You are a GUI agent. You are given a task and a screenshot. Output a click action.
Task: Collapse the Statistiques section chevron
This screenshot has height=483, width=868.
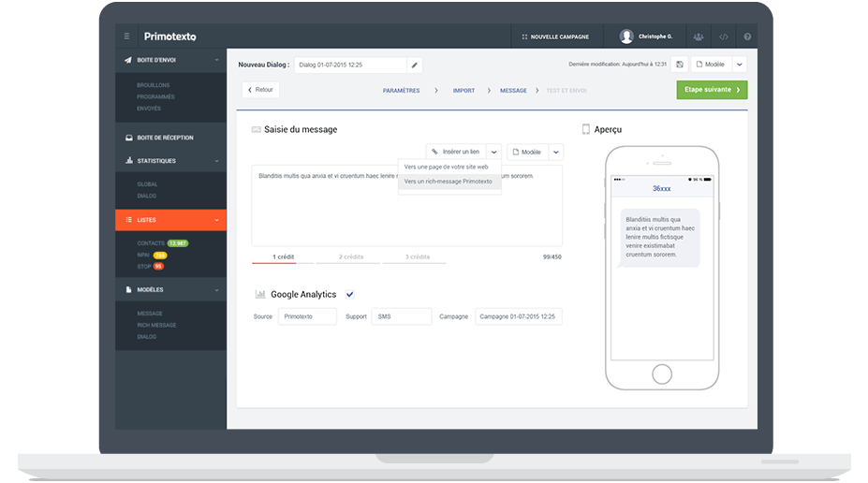(216, 161)
